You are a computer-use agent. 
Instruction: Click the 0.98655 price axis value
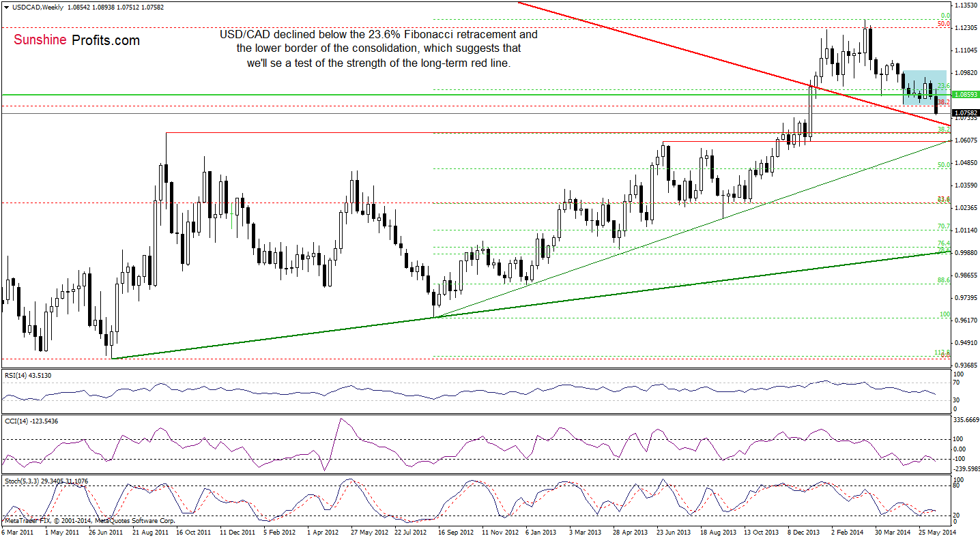tap(966, 275)
